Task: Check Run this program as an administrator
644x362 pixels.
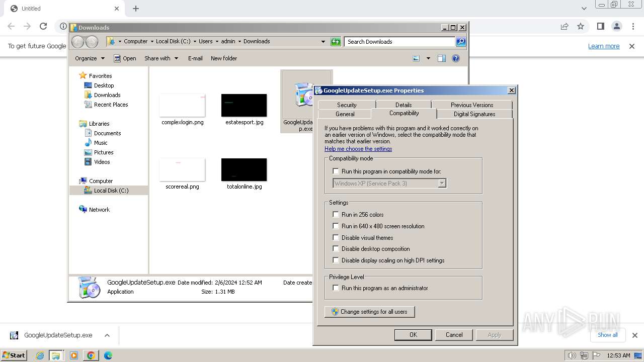Action: pyautogui.click(x=336, y=288)
